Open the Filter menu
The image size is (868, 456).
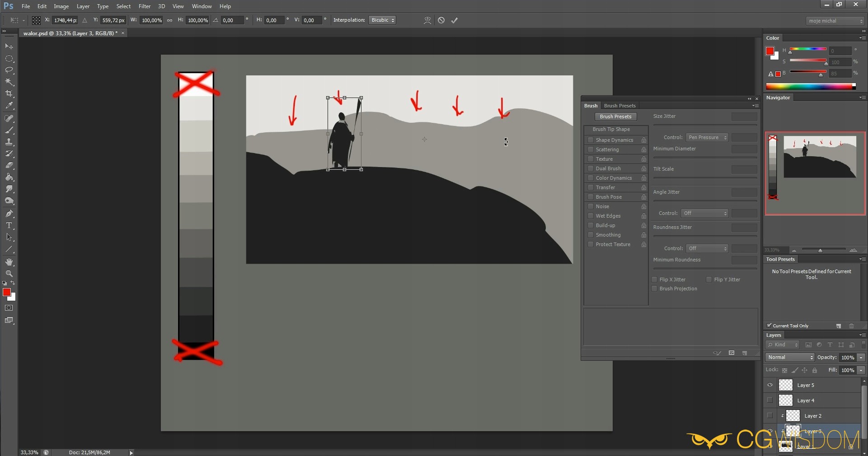point(145,6)
